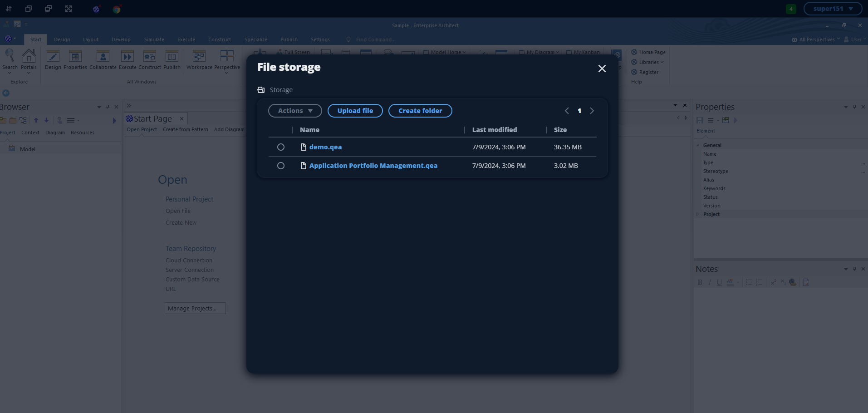The height and width of the screenshot is (413, 868).
Task: Click Create New on Start Page
Action: pyautogui.click(x=181, y=223)
